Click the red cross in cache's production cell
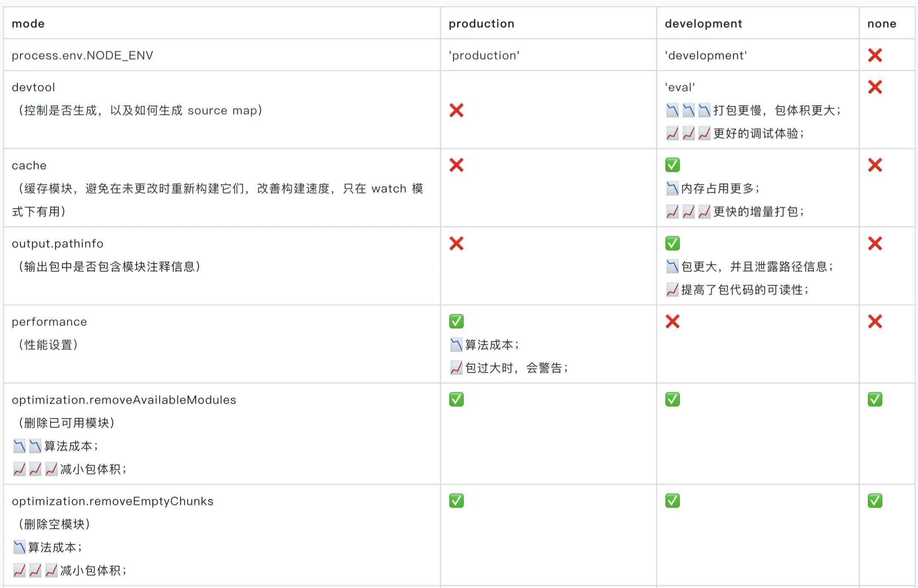Screen dimensions: 918x588 point(456,165)
